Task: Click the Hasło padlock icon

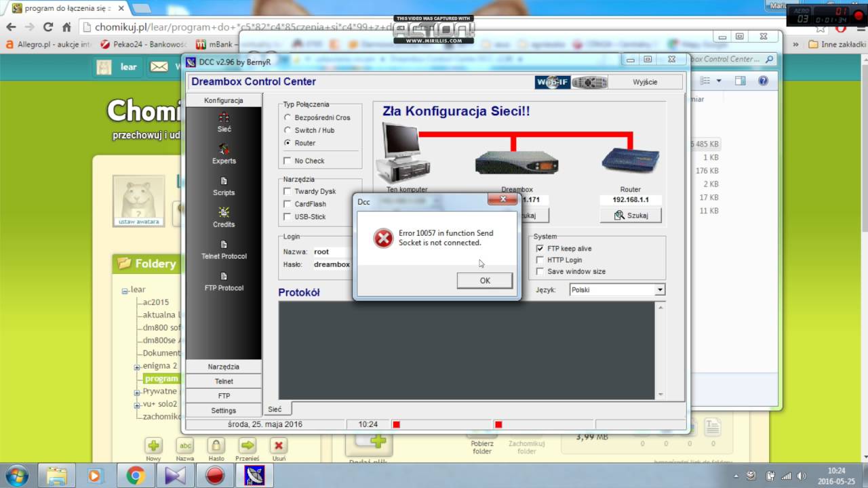Action: 216,445
